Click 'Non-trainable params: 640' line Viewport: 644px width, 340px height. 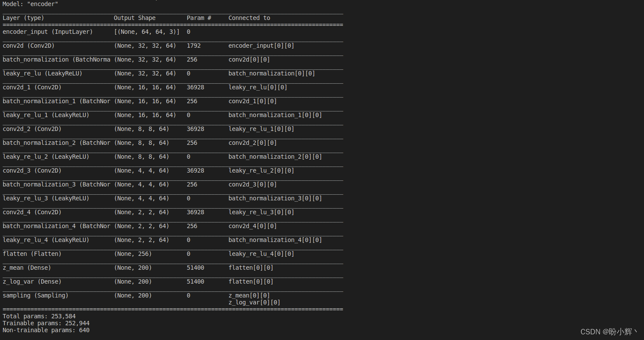click(x=46, y=330)
